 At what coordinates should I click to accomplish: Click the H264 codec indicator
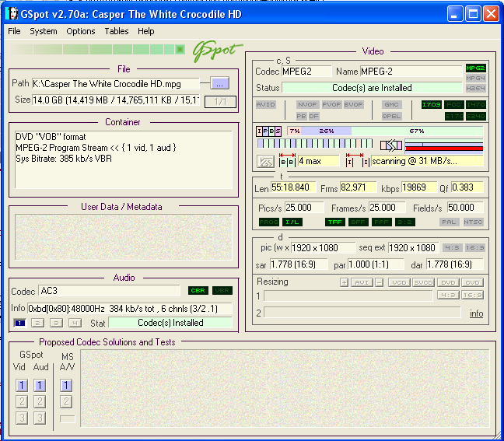pos(475,89)
